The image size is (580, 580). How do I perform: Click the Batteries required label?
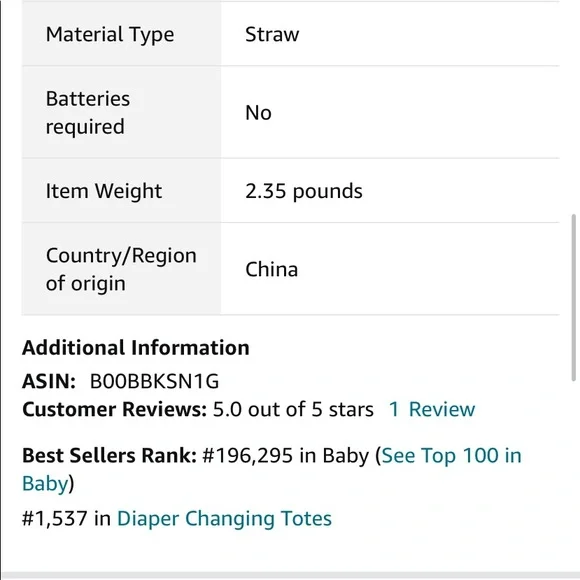coord(88,113)
